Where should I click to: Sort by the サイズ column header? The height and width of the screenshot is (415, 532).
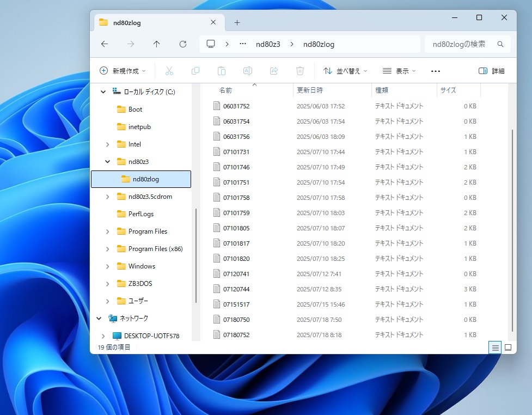tap(448, 90)
